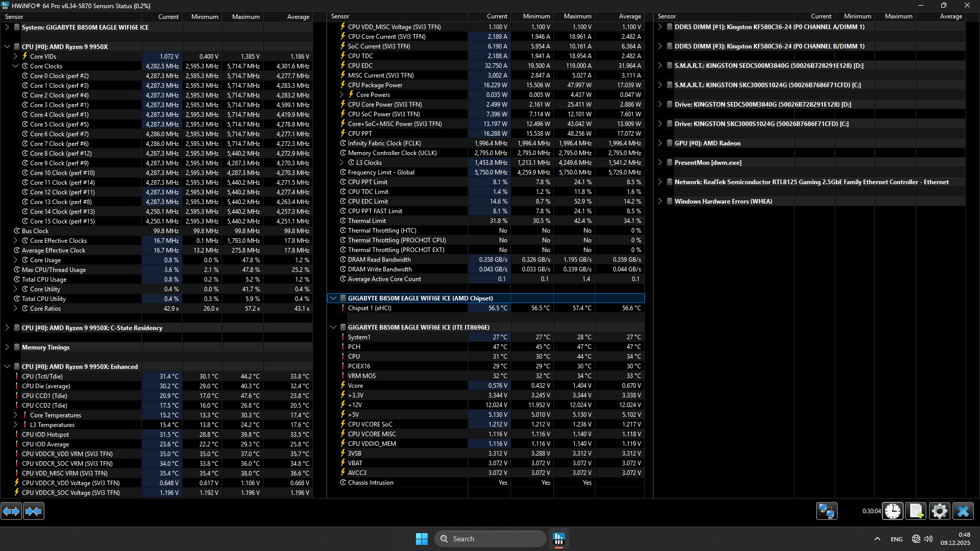The height and width of the screenshot is (551, 980).
Task: Open the volume icon in system tray
Action: coord(928,539)
